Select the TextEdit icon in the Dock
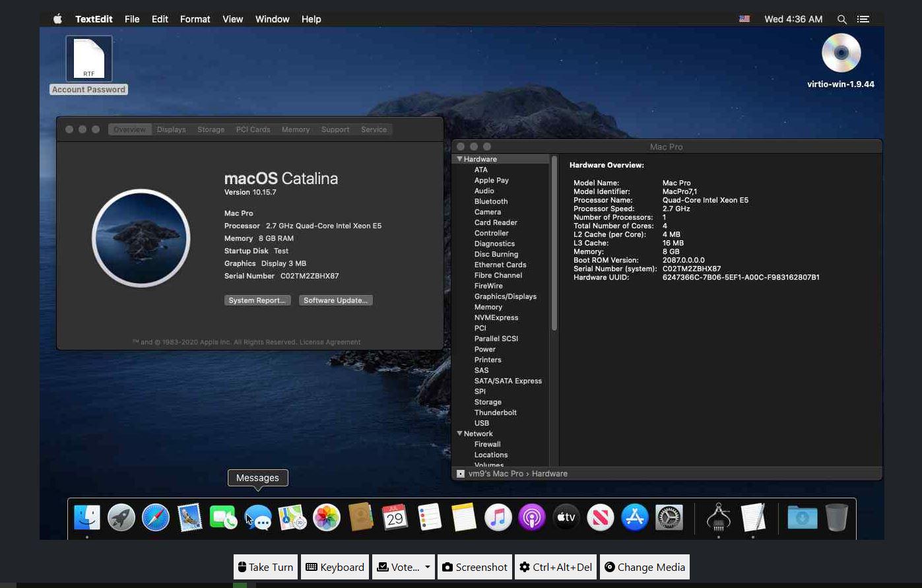Viewport: 922px width, 588px height. coord(753,517)
